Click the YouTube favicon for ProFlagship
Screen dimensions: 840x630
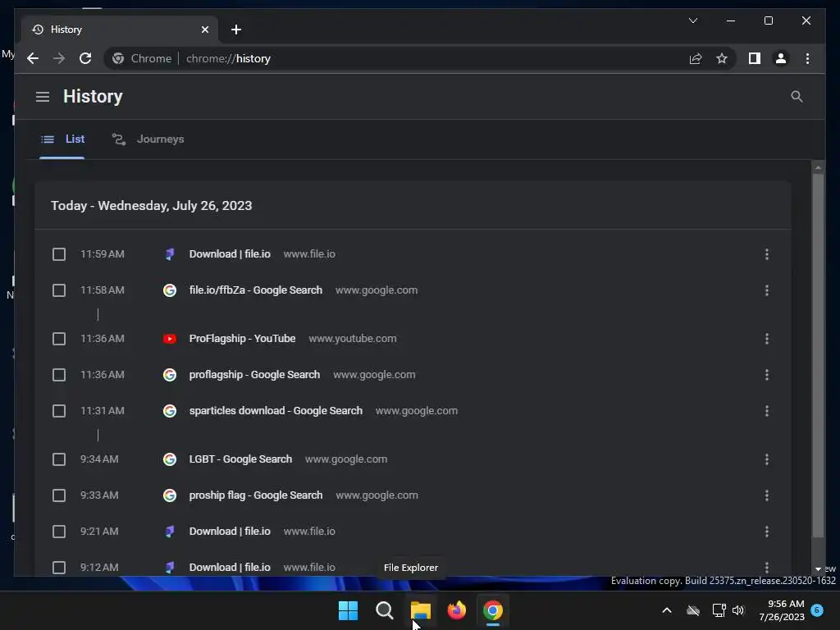[x=169, y=339]
